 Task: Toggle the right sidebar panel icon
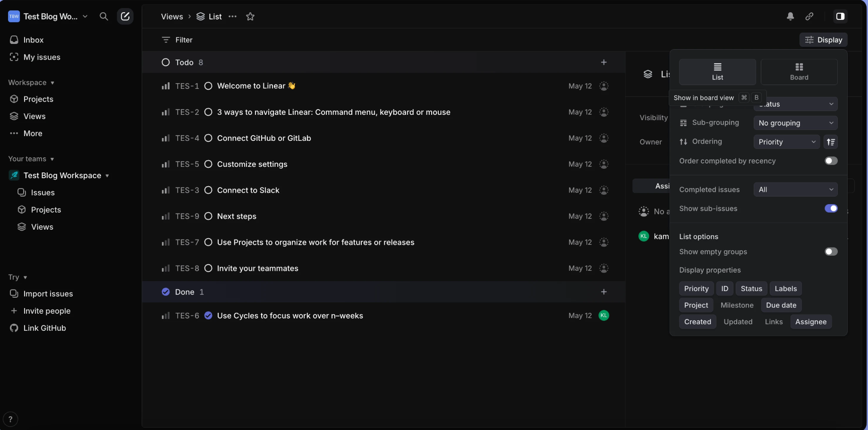click(x=840, y=17)
